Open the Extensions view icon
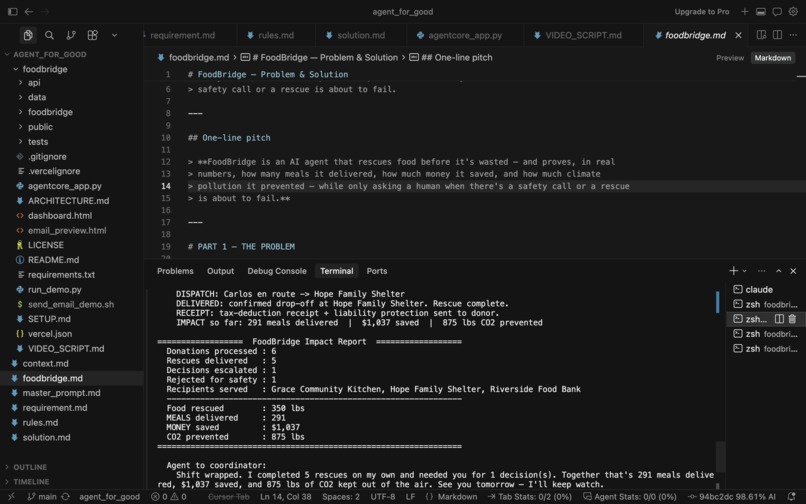Viewport: 806px width, 504px height. [x=93, y=35]
